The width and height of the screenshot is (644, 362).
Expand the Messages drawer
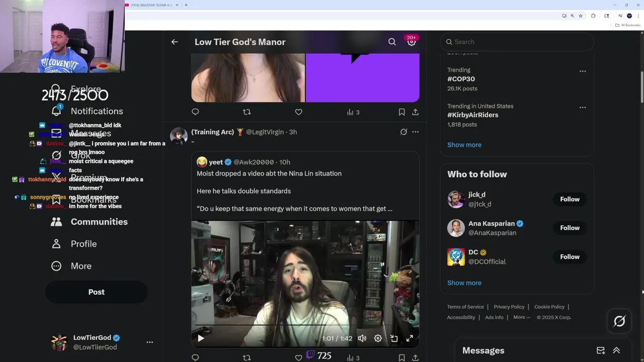(616, 350)
